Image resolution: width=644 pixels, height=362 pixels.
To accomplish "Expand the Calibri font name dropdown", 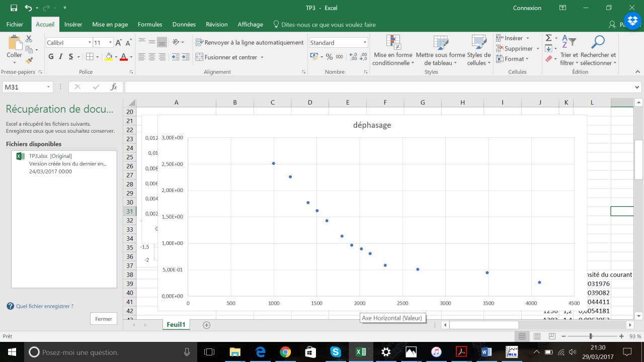I will (x=90, y=43).
